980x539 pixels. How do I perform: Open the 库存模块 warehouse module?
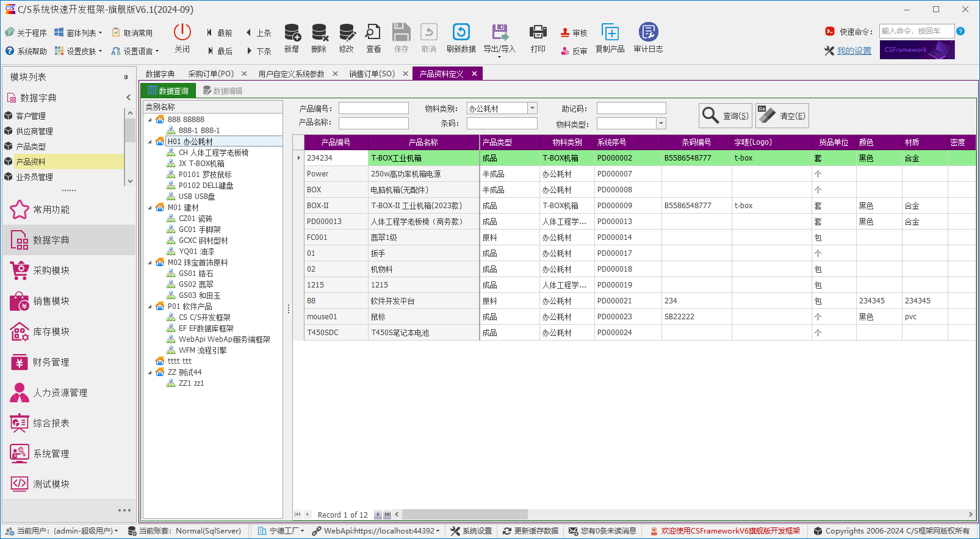point(69,331)
